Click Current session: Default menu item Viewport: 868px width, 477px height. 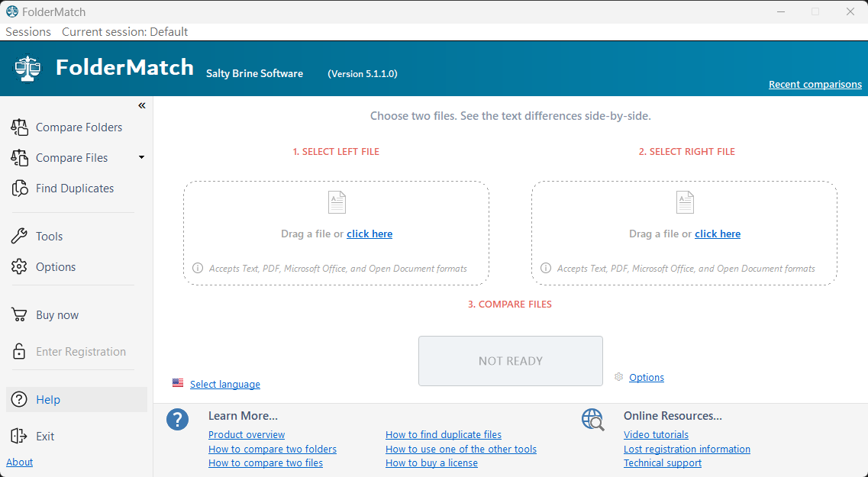pos(125,31)
